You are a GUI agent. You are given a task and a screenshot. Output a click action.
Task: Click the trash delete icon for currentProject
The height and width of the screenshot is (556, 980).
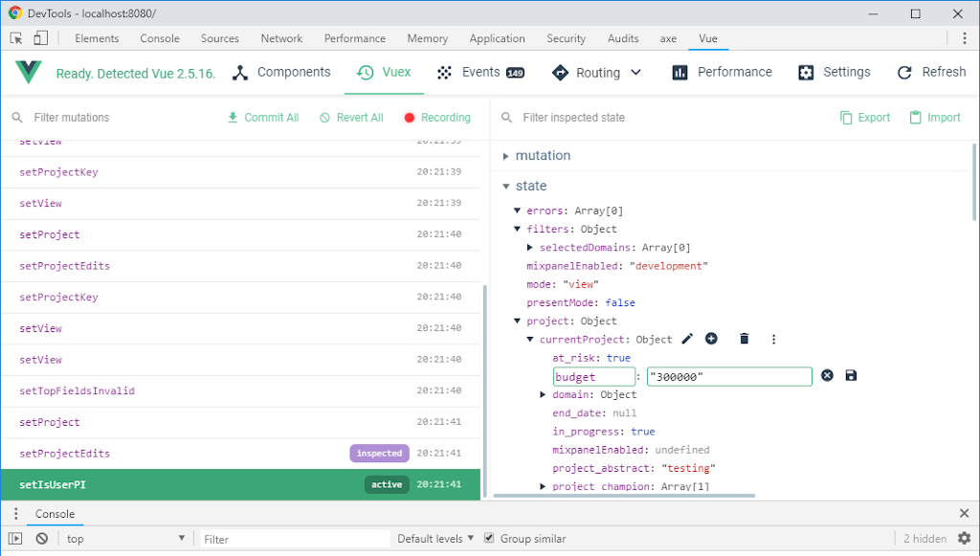(x=744, y=339)
